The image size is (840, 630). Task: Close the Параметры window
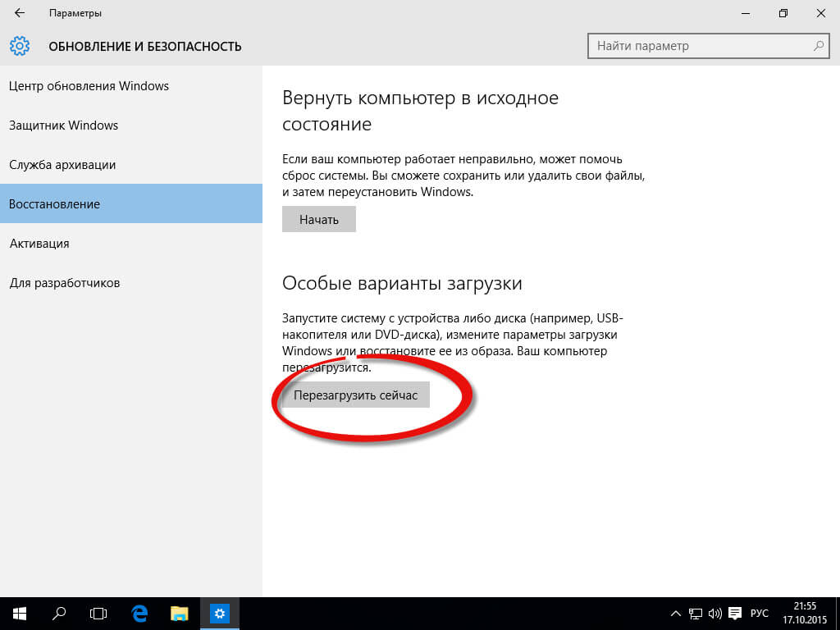(820, 13)
